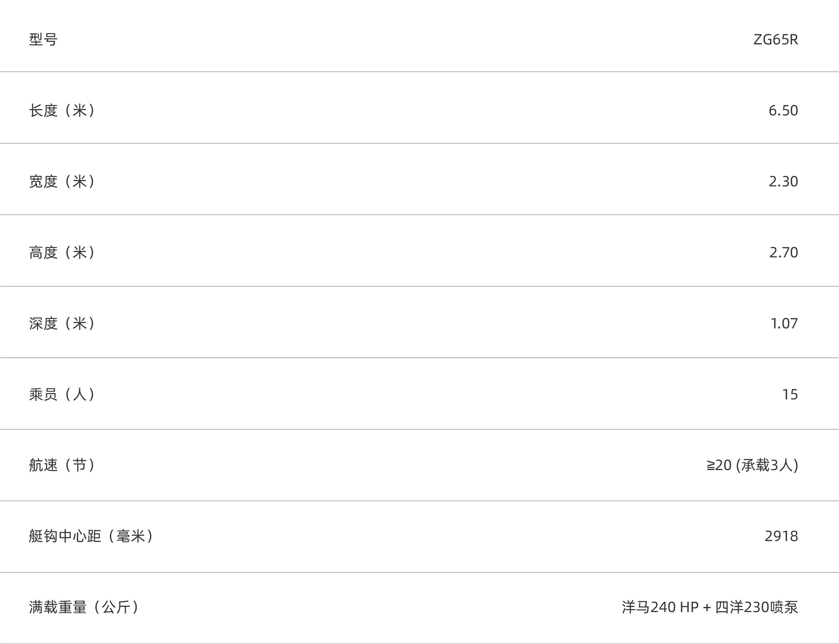The height and width of the screenshot is (644, 839).
Task: Click the 长度（米） label
Action: click(x=62, y=110)
